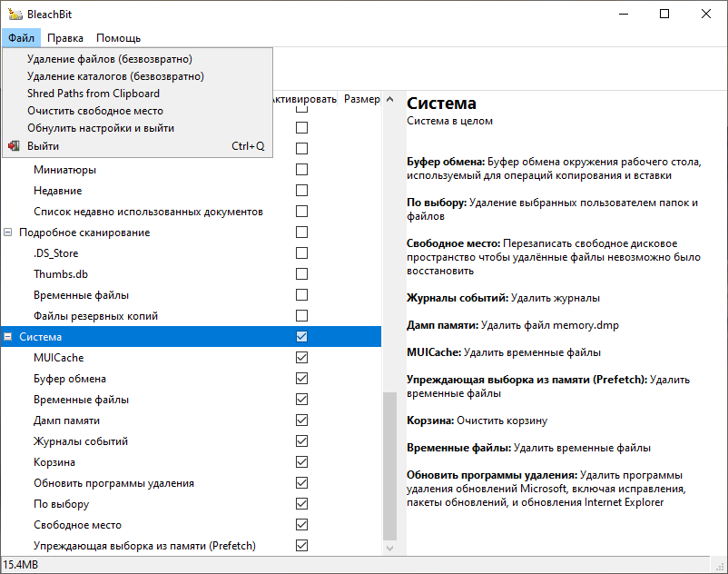Select the По выбору row

tap(191, 504)
